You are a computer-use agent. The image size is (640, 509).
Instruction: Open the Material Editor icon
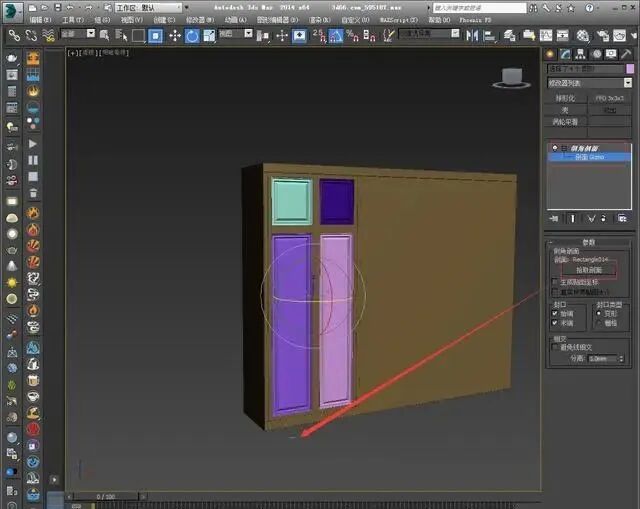[x=583, y=36]
